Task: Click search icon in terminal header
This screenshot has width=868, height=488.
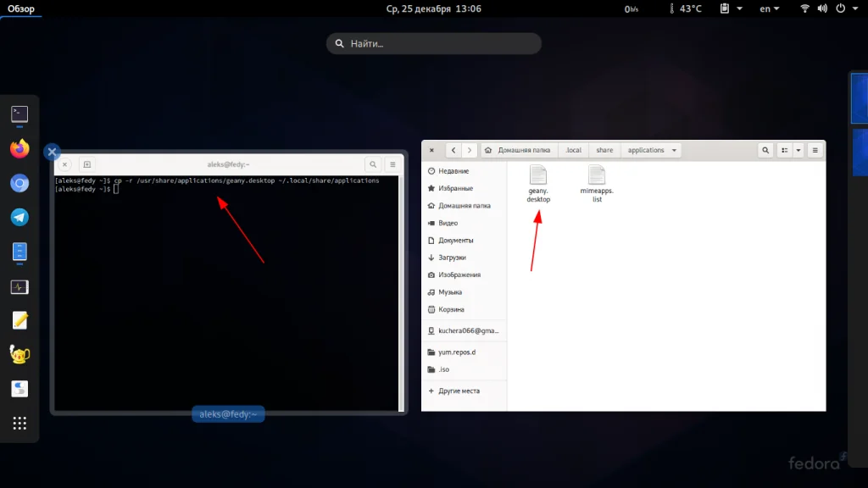Action: (x=373, y=164)
